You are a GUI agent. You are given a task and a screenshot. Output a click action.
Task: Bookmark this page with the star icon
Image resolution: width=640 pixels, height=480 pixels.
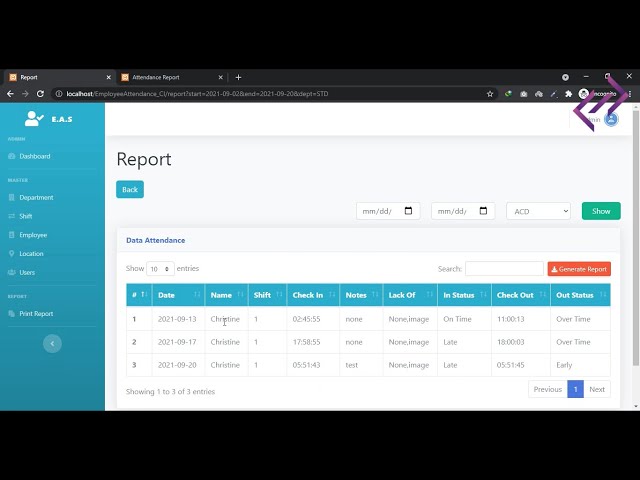[490, 94]
